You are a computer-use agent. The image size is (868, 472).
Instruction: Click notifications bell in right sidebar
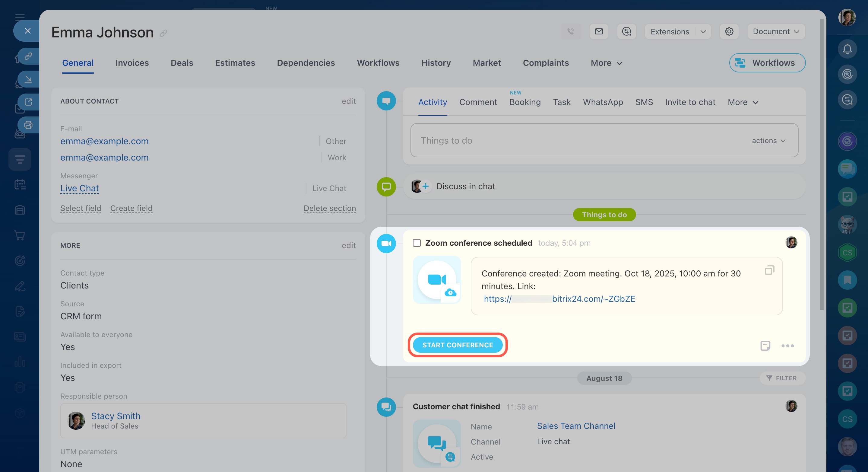pyautogui.click(x=847, y=49)
